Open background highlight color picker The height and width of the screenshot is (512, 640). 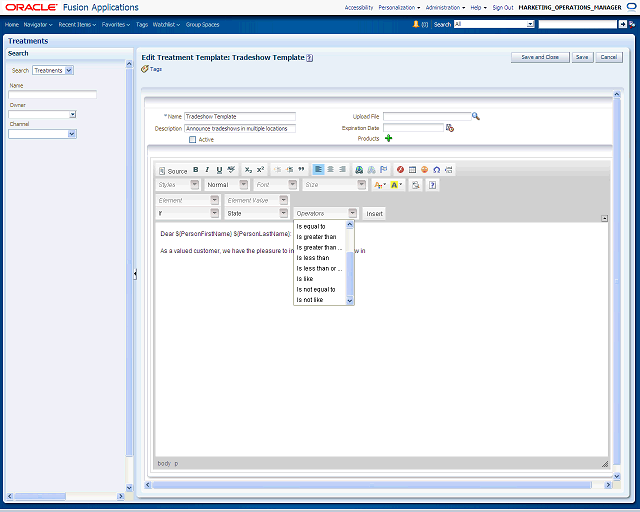pos(396,185)
